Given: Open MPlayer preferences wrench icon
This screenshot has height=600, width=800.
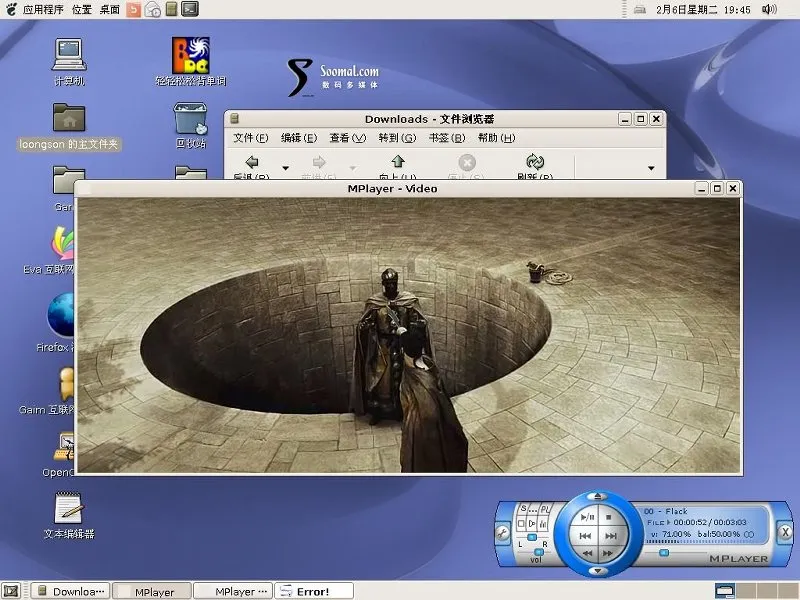Looking at the screenshot, I should click(503, 534).
